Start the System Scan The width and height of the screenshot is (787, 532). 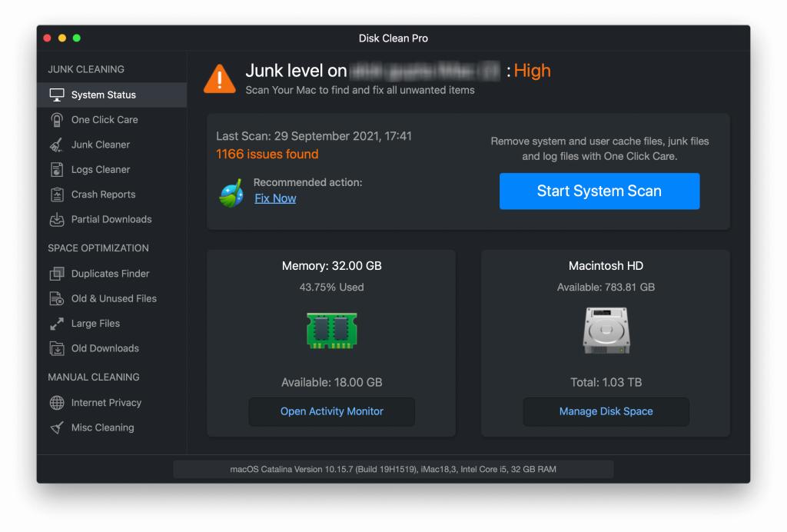click(599, 191)
